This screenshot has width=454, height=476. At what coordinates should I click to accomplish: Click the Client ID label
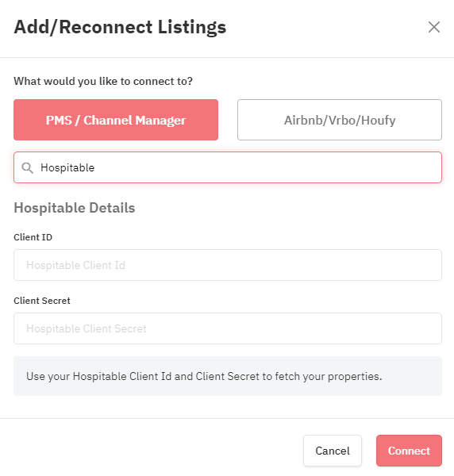click(33, 237)
